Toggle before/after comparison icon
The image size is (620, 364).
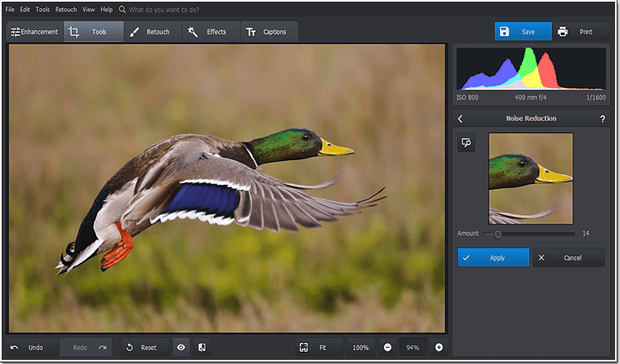pyautogui.click(x=202, y=348)
